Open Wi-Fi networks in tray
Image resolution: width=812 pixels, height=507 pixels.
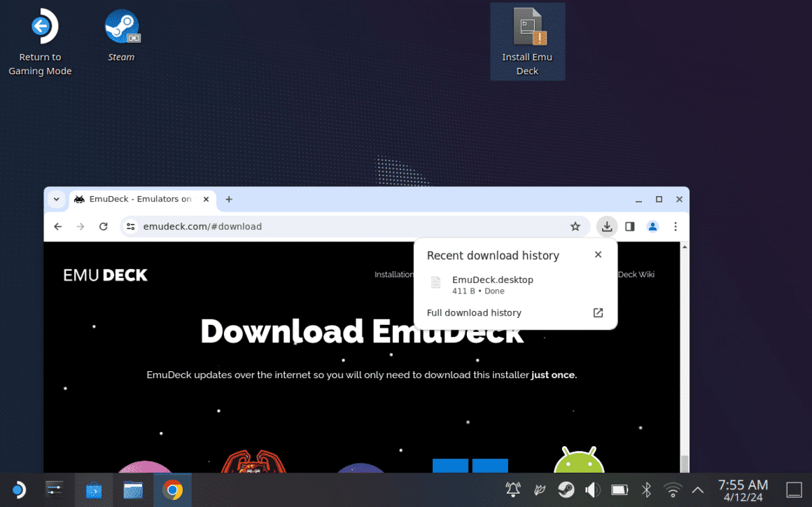[673, 489]
